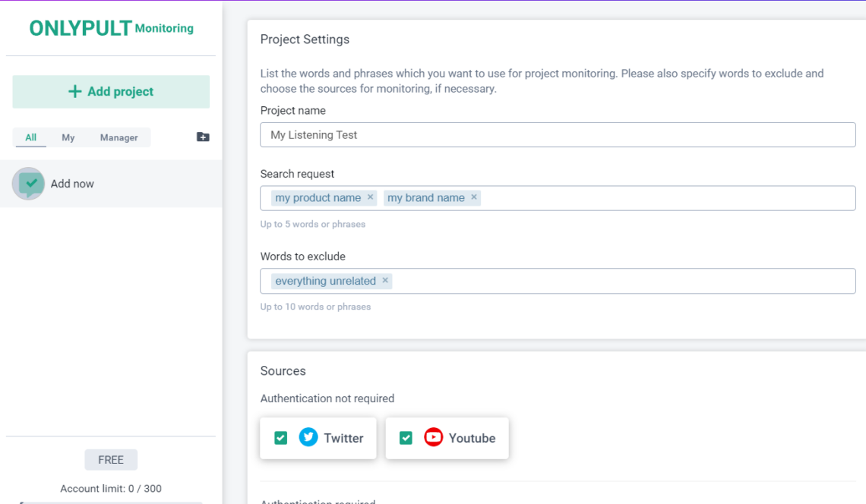Remove the 'my brand name' search tag
Image resolution: width=866 pixels, height=504 pixels.
473,197
